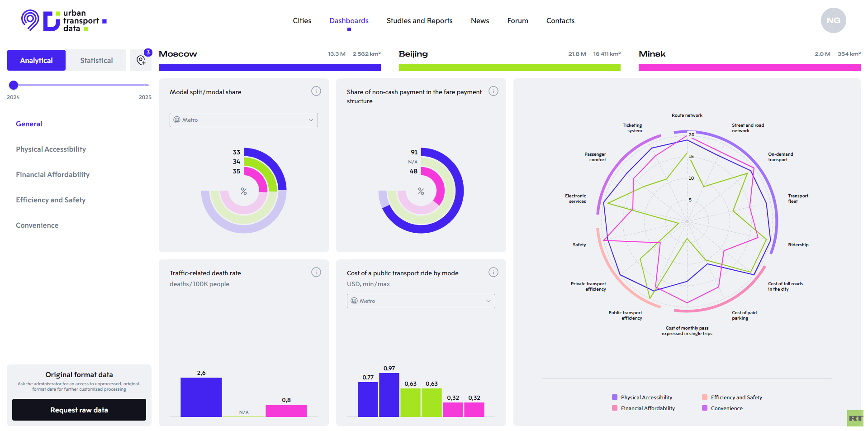Switch to Statistical view

point(96,61)
